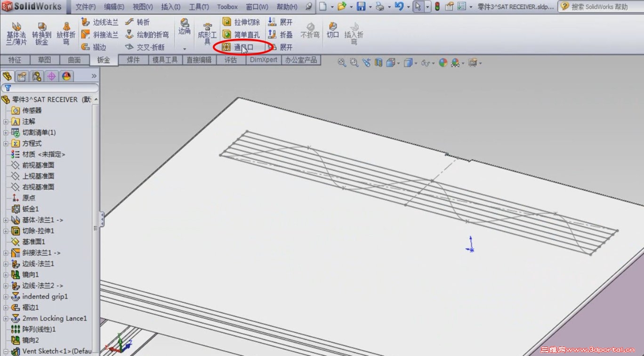Open the 文件(F) menu
This screenshot has width=644, height=356.
tap(86, 7)
